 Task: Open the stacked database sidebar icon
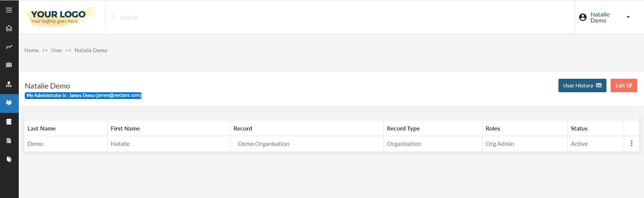click(x=9, y=121)
